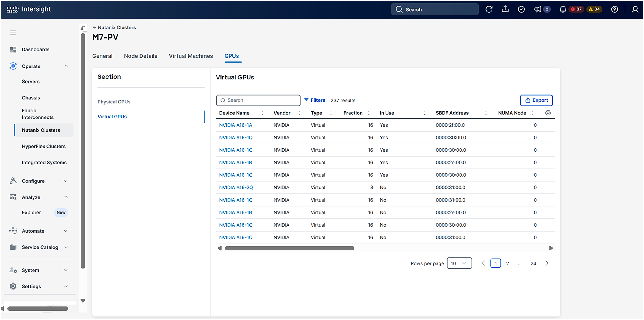Open the notifications bell icon
The height and width of the screenshot is (320, 644).
(x=563, y=9)
